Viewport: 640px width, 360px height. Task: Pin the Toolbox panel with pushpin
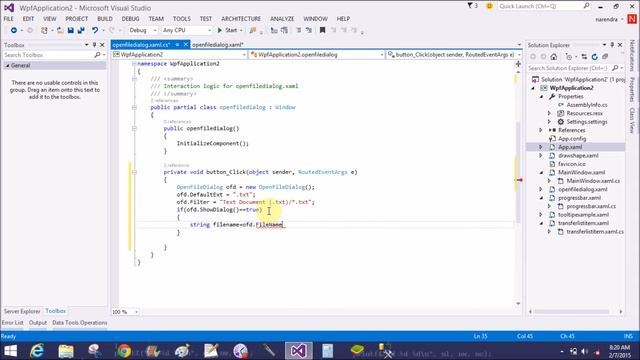[x=94, y=45]
